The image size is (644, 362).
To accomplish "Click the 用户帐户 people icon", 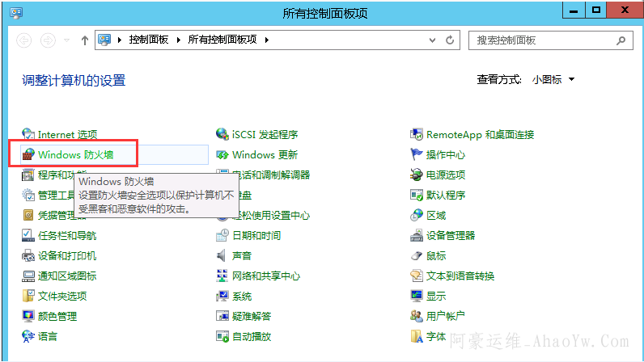I will click(x=417, y=316).
